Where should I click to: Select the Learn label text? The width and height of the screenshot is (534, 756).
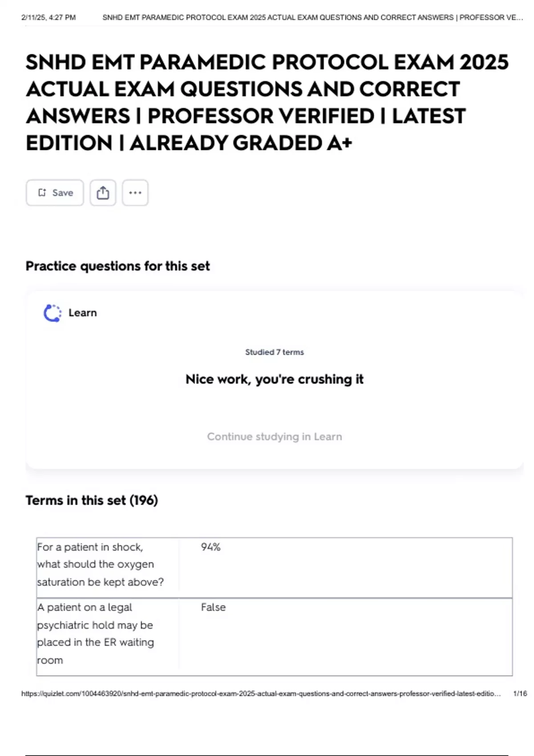(x=82, y=313)
